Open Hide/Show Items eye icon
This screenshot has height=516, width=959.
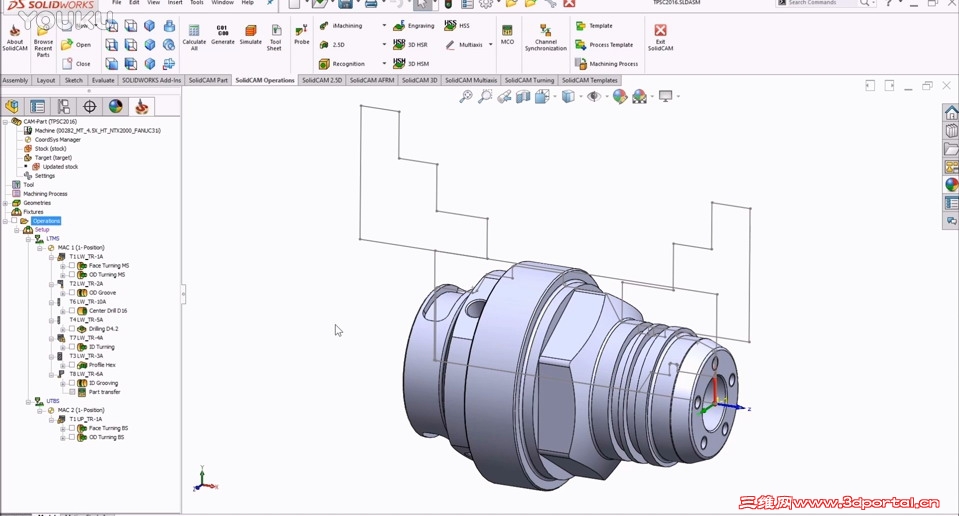click(x=593, y=96)
